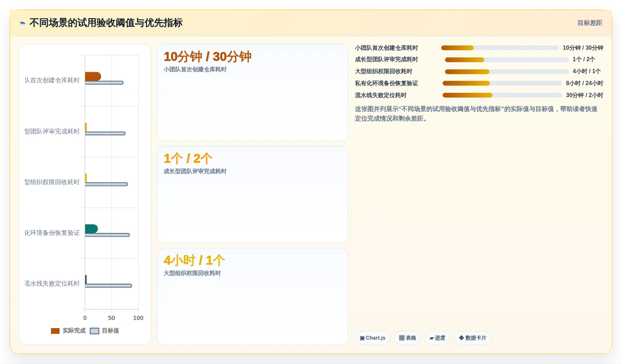
Task: Click the 流水线失败定位耗时 progress bar
Action: (x=502, y=95)
